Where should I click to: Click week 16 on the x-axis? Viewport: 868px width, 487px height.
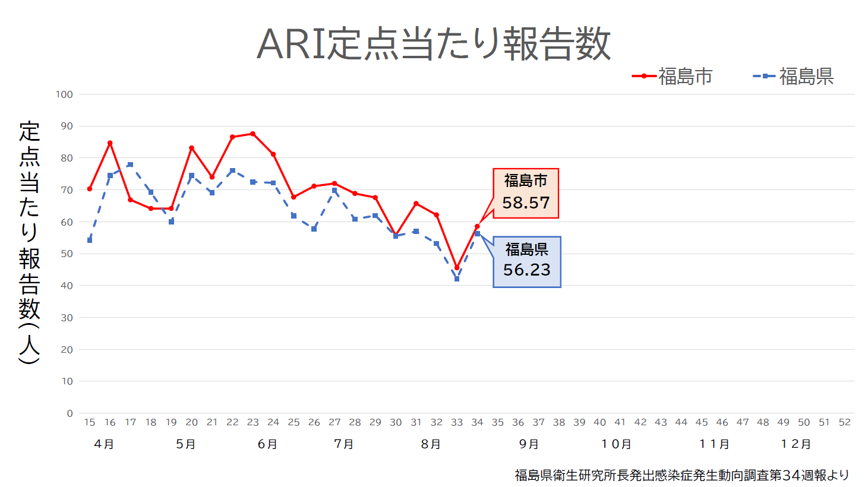[x=110, y=422]
